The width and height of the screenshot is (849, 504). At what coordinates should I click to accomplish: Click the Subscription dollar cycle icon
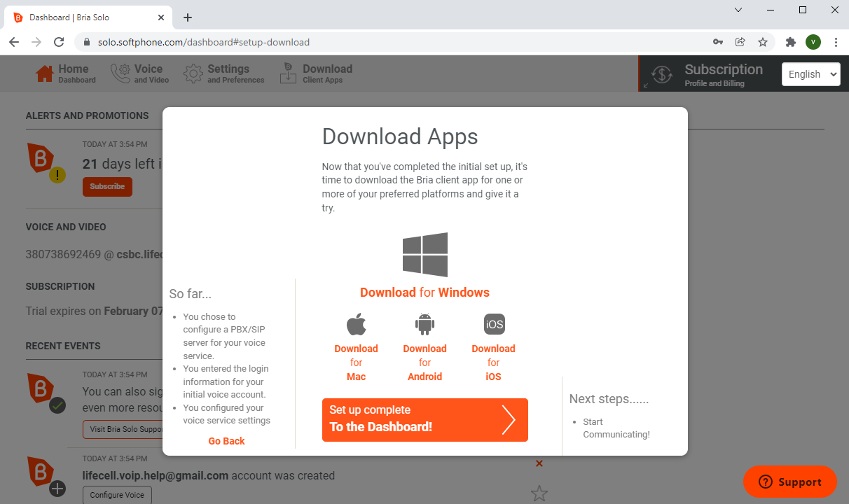click(662, 74)
